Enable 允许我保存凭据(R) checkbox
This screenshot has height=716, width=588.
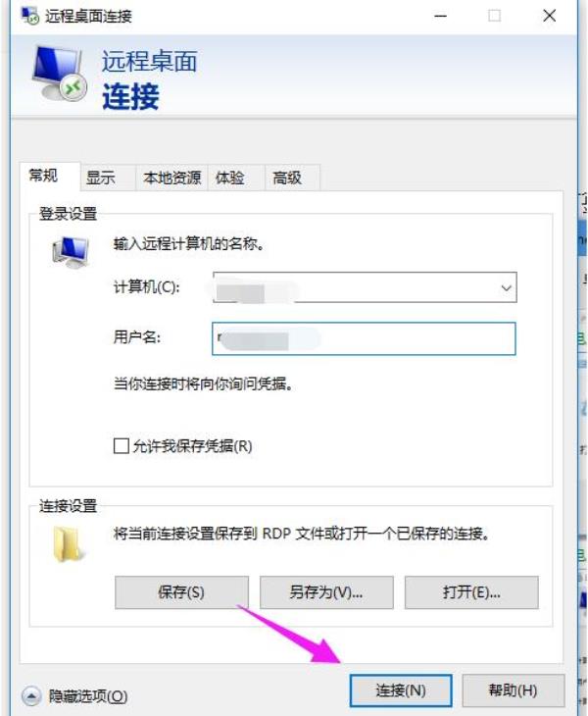click(121, 445)
